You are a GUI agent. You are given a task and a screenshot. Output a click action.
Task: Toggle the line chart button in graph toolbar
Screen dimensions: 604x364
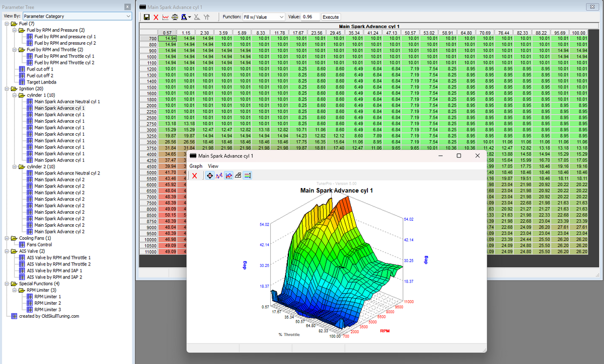coord(228,175)
